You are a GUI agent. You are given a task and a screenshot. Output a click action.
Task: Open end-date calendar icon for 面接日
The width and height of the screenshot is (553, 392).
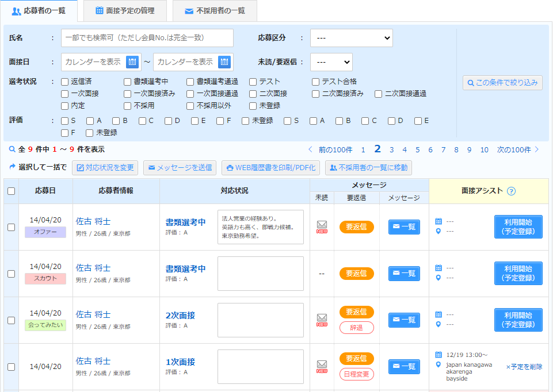point(224,62)
